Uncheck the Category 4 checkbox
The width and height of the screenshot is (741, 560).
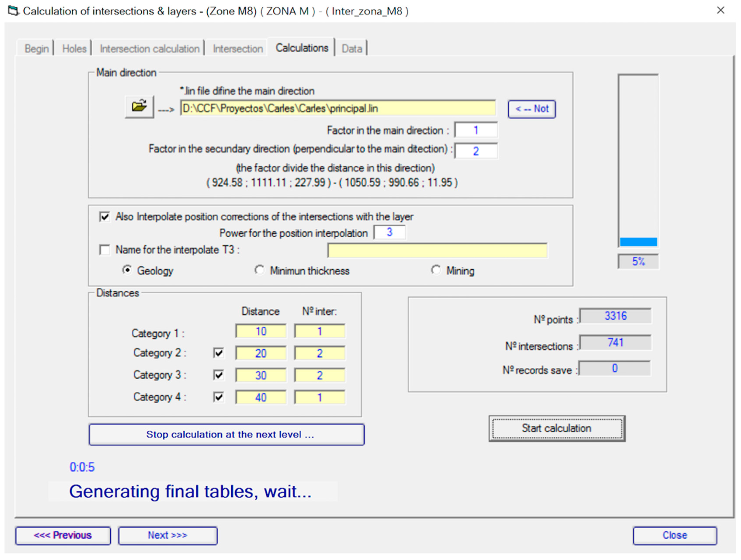pos(219,397)
